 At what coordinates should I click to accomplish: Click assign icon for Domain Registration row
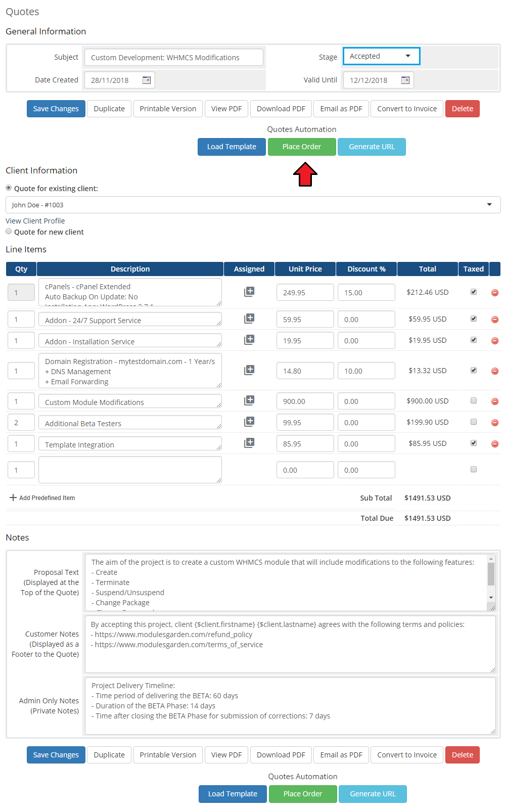(x=249, y=370)
